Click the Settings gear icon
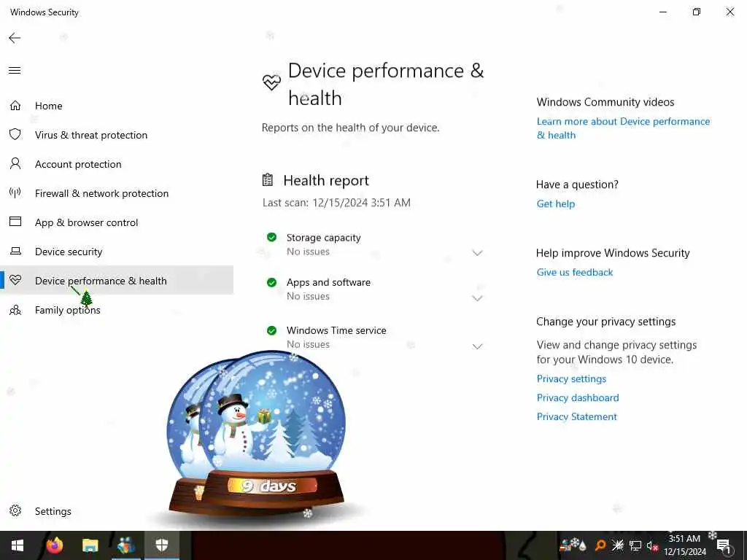This screenshot has height=560, width=747. 15,510
